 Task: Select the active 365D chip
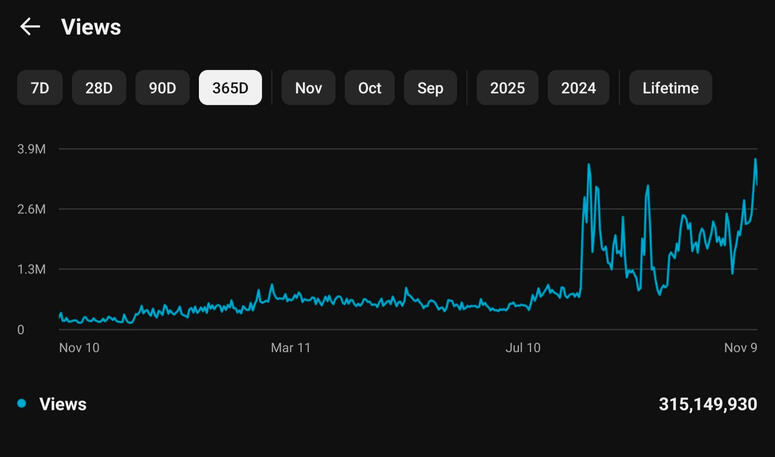230,88
